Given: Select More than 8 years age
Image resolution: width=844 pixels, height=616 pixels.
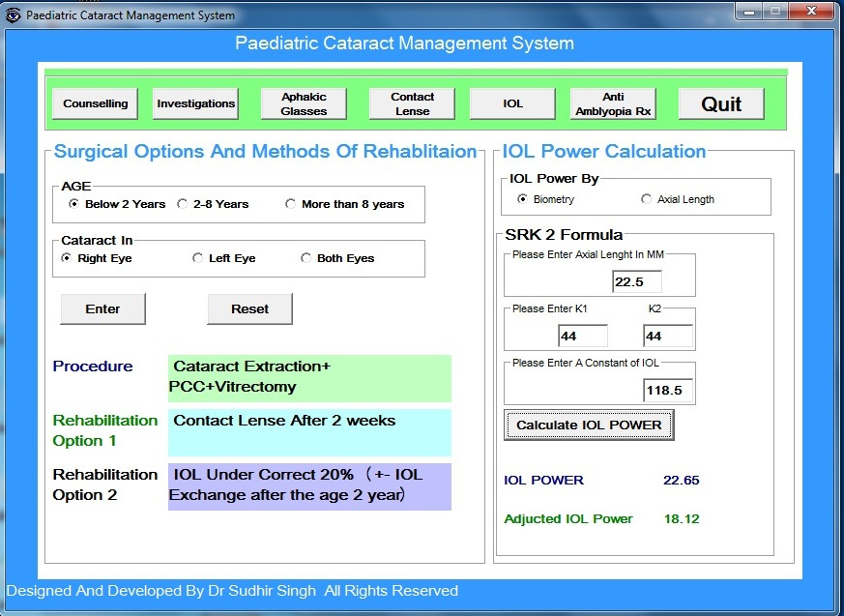Looking at the screenshot, I should point(291,204).
